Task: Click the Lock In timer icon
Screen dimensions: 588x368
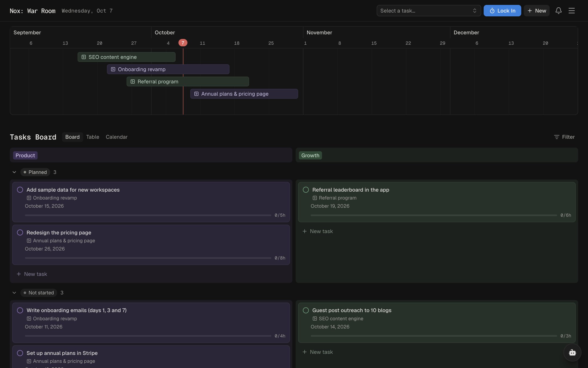Action: (492, 11)
